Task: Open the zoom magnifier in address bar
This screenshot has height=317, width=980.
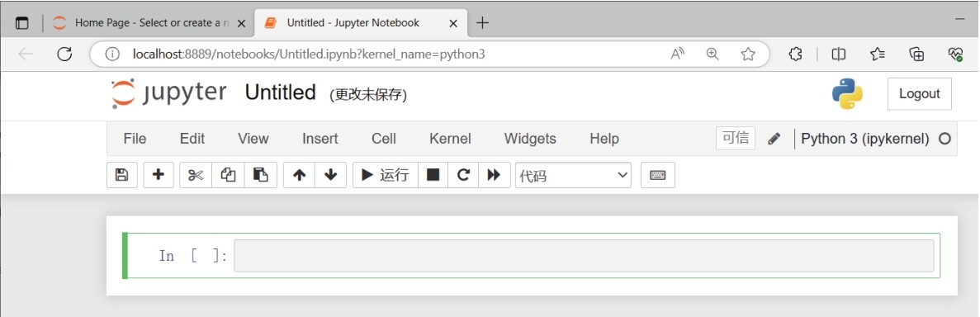Action: click(x=713, y=54)
